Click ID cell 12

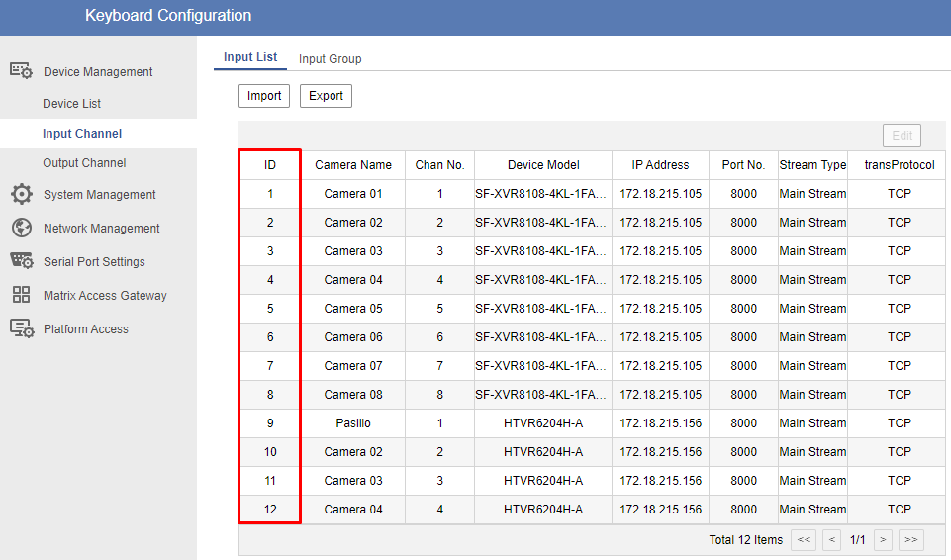coord(270,510)
